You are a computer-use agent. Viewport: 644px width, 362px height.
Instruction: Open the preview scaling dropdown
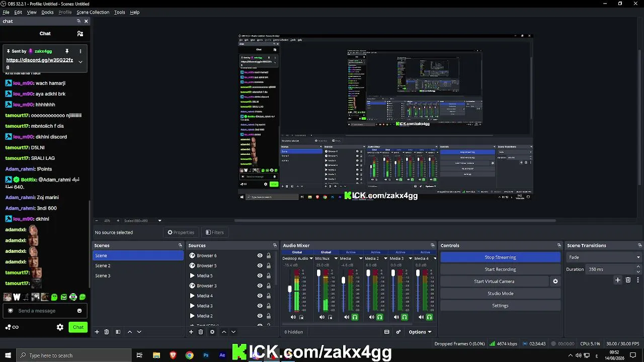[x=160, y=221]
